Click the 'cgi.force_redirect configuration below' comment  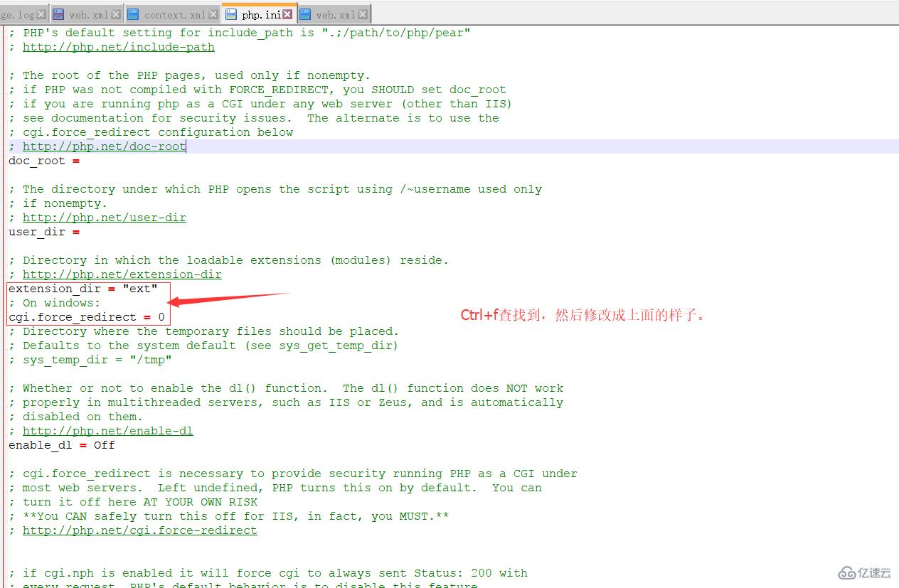point(151,132)
